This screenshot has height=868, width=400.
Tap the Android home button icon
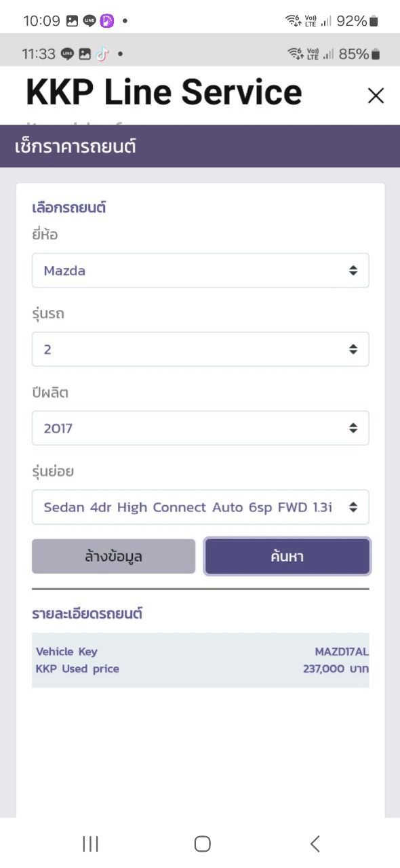tap(202, 844)
